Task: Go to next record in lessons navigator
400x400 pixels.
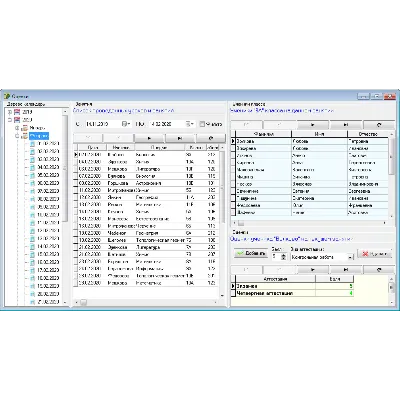Action: click(x=150, y=138)
